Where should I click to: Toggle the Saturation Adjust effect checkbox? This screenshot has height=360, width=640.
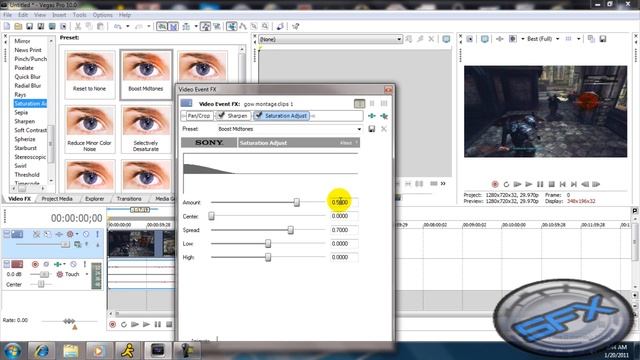tap(259, 116)
